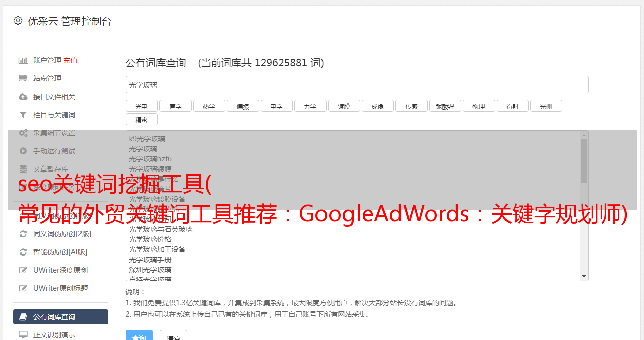The height and width of the screenshot is (340, 644).
Task: Select the 铌酸锂 tag button
Action: point(445,106)
